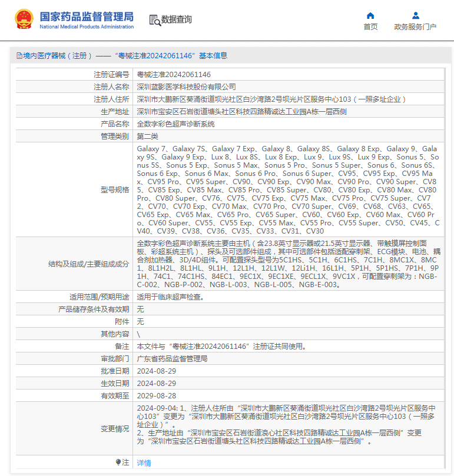Select registrant name 深圳蓝影医学科技股份有限公司
This screenshot has height=476, width=454.
(x=186, y=87)
